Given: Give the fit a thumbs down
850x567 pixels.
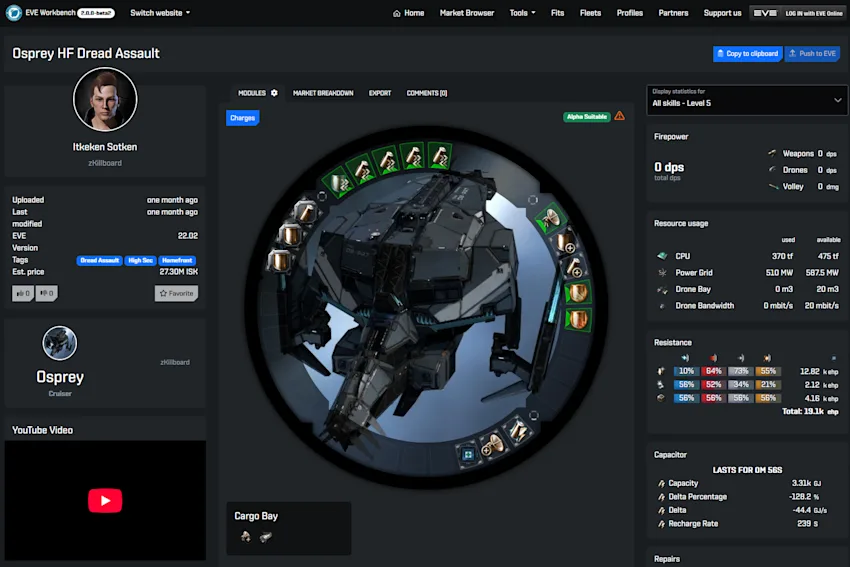Looking at the screenshot, I should click(x=47, y=293).
